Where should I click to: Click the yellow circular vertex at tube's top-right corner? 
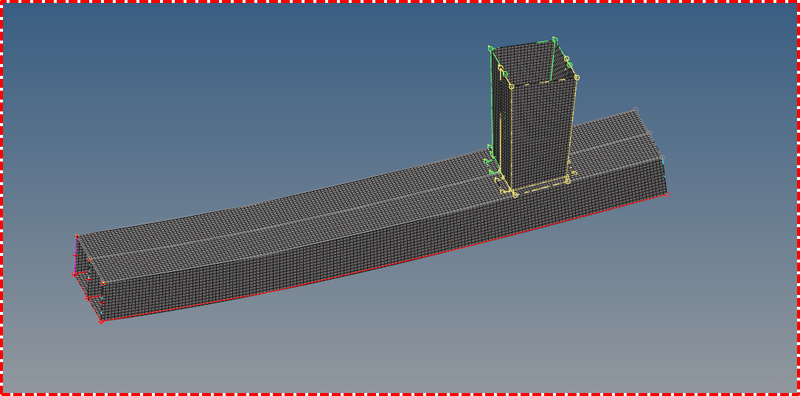577,78
